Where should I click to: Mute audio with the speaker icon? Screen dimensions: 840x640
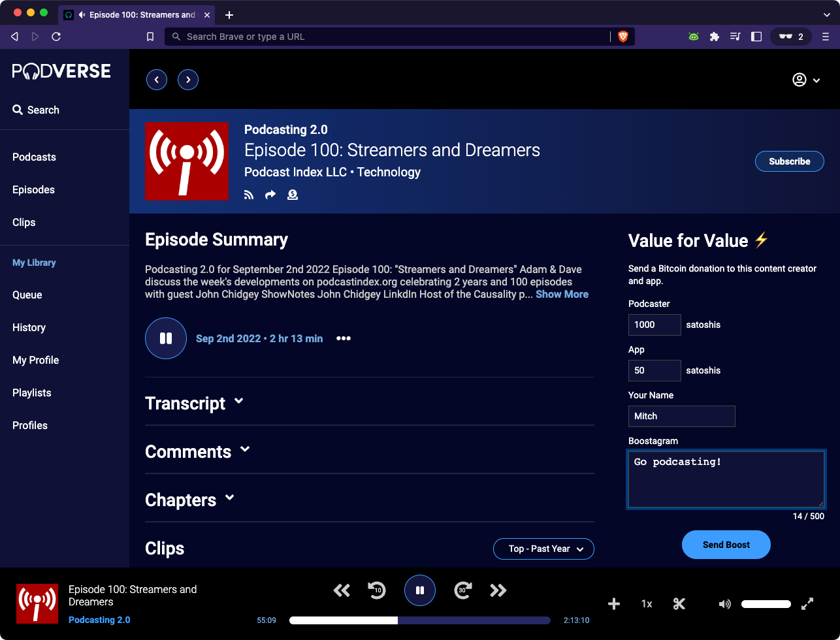click(x=725, y=604)
